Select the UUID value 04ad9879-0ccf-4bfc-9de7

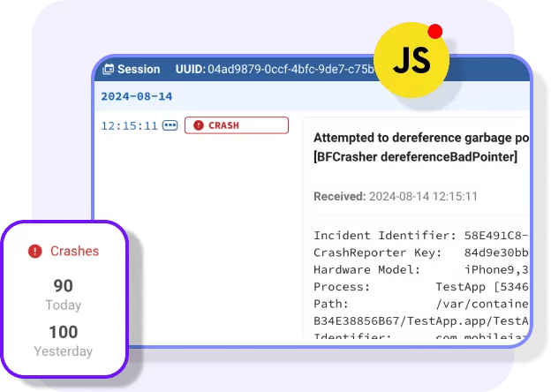[291, 69]
